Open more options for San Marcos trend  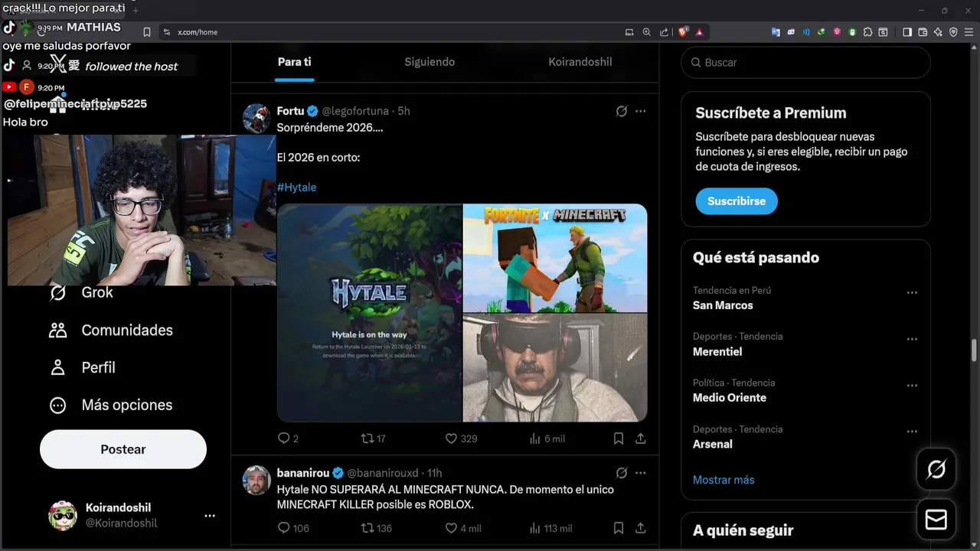coord(912,292)
